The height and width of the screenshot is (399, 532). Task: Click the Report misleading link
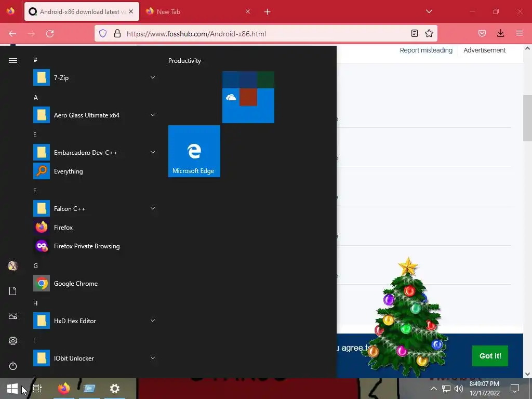click(x=426, y=50)
